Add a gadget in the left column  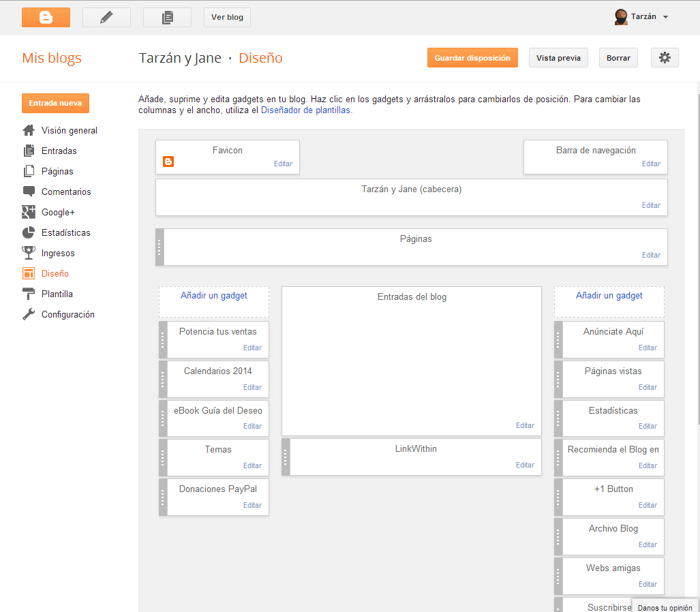214,296
